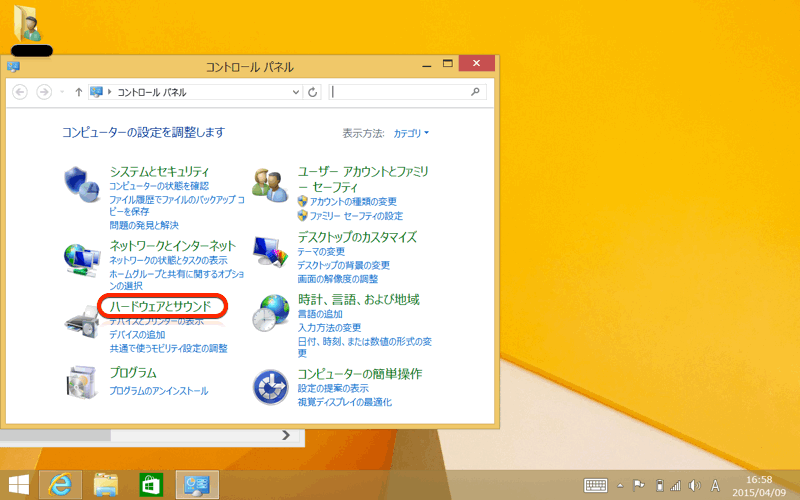Expand the カテゴリ view-by dropdown
This screenshot has width=800, height=500.
click(410, 133)
